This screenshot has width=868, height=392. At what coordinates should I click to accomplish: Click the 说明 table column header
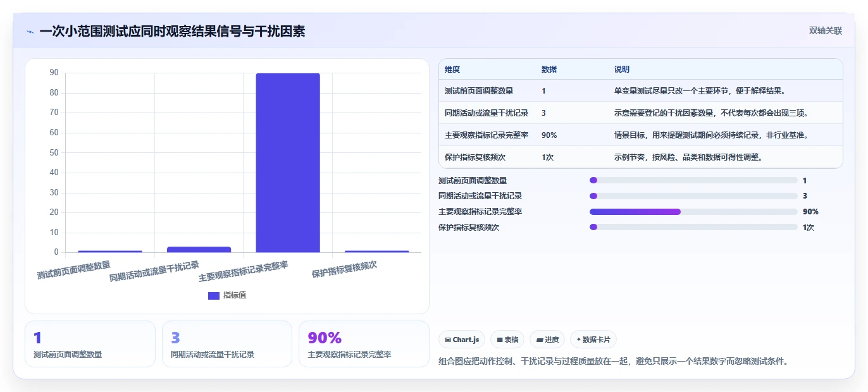coord(622,70)
